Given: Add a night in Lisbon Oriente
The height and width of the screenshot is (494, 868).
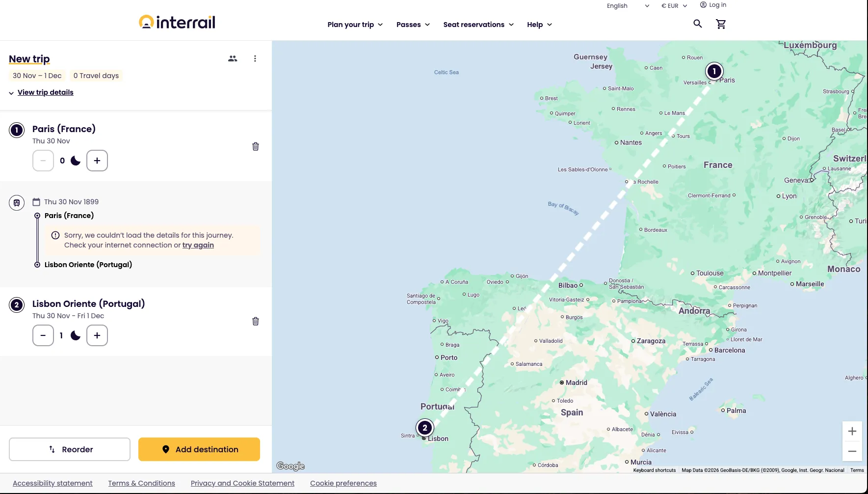Looking at the screenshot, I should click(x=97, y=335).
